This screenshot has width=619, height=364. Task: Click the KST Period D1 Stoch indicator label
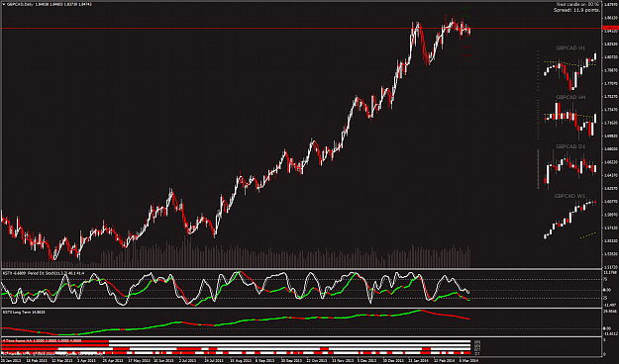coord(44,273)
